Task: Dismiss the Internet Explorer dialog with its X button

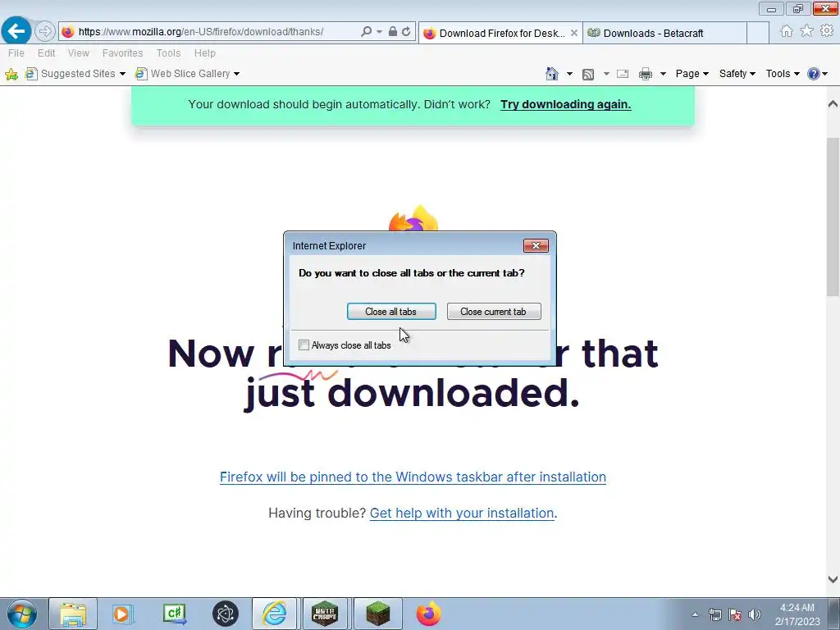Action: [x=536, y=245]
